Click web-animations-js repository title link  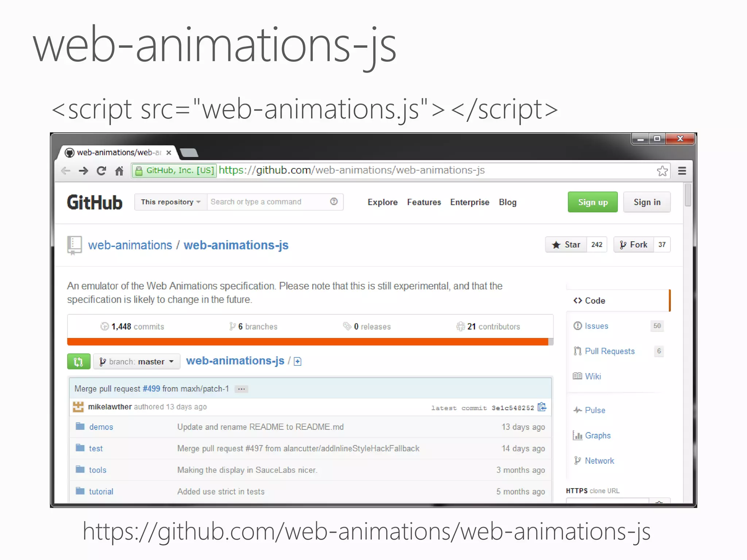coord(236,245)
